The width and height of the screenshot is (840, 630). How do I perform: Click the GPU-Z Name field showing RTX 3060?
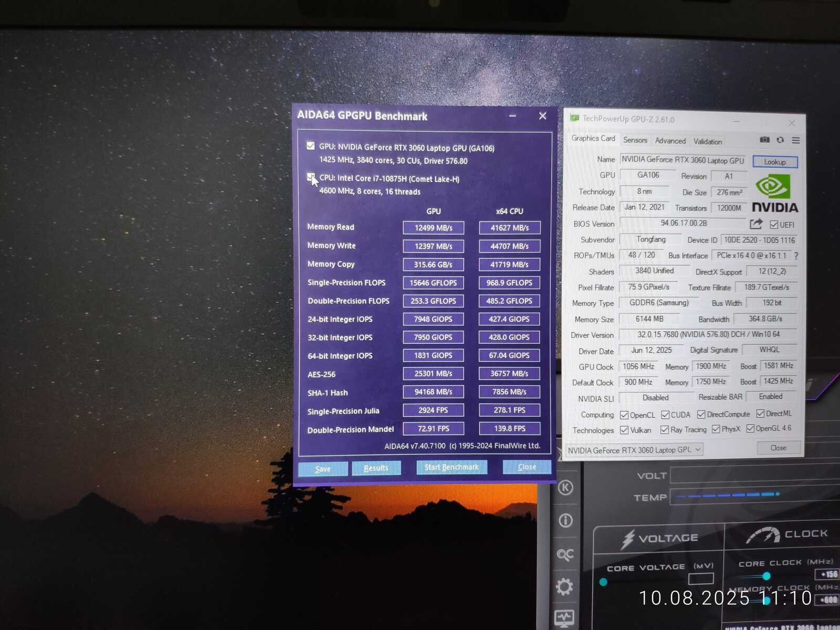pyautogui.click(x=682, y=160)
